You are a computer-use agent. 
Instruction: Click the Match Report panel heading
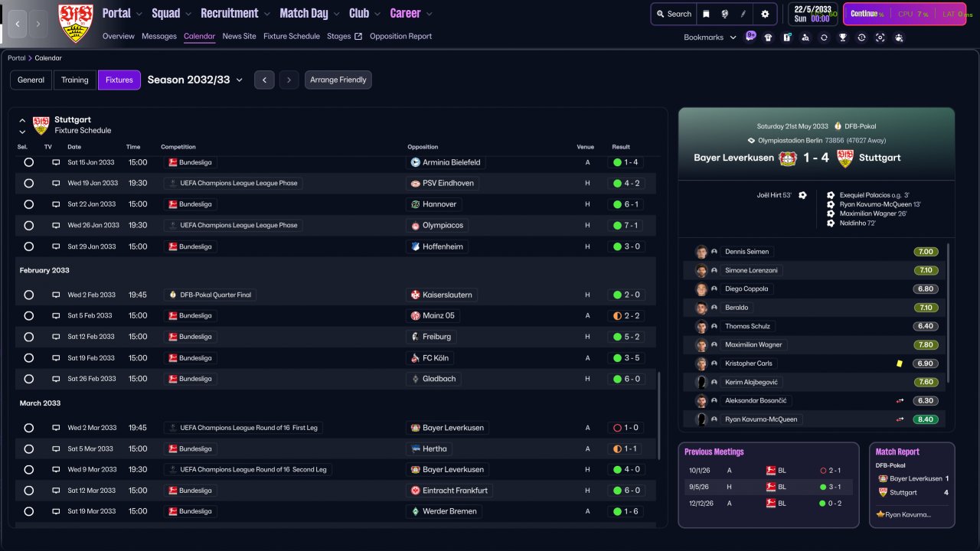[x=897, y=452]
